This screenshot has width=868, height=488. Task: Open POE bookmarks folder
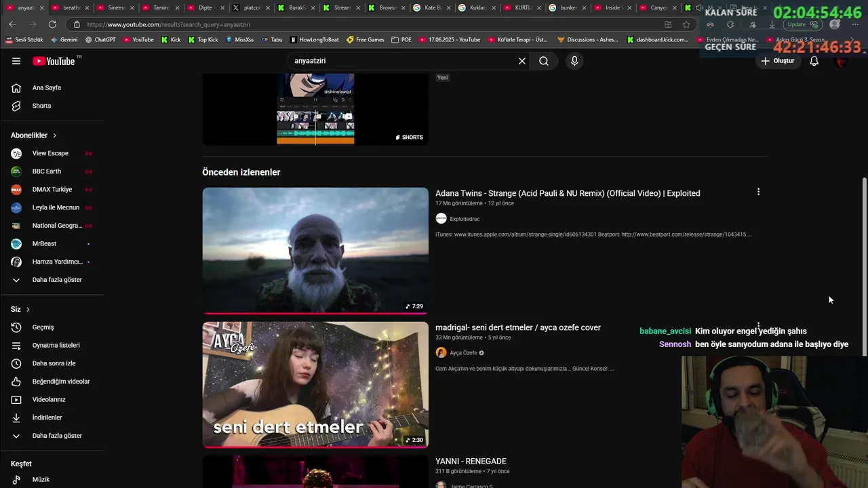pos(401,40)
